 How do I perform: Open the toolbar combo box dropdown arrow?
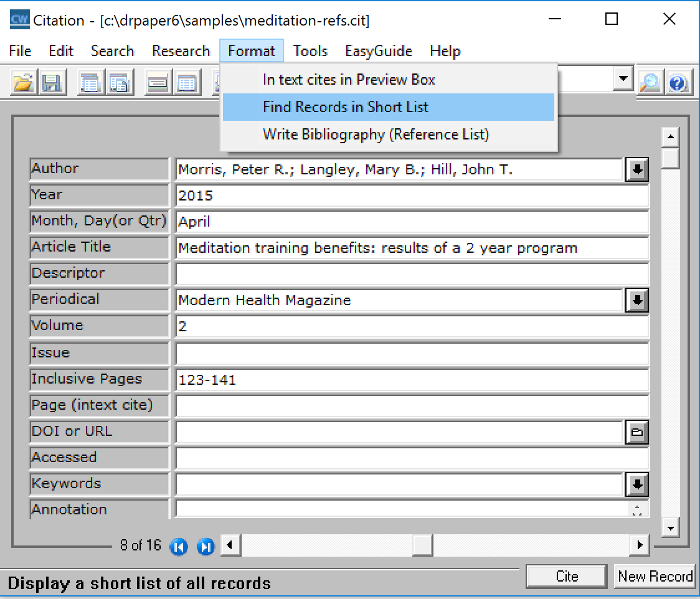point(622,79)
